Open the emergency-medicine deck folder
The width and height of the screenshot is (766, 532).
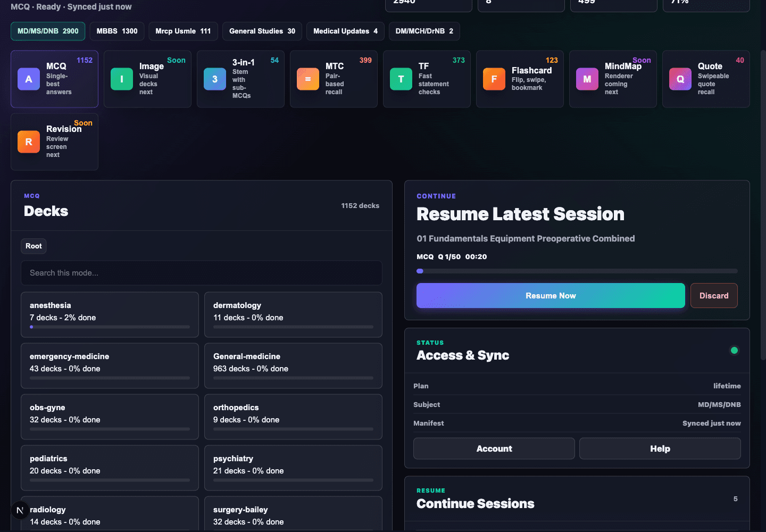pos(110,365)
